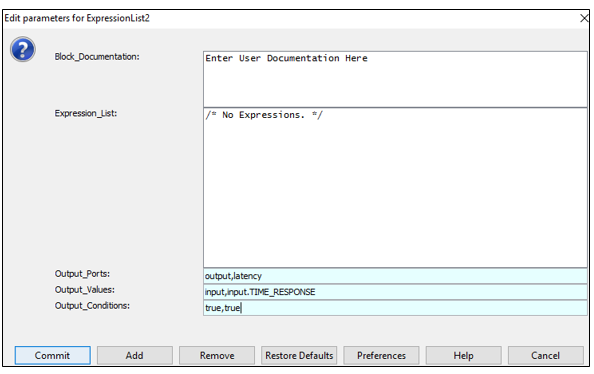The image size is (594, 374).
Task: Click the Expression_List label
Action: click(86, 113)
